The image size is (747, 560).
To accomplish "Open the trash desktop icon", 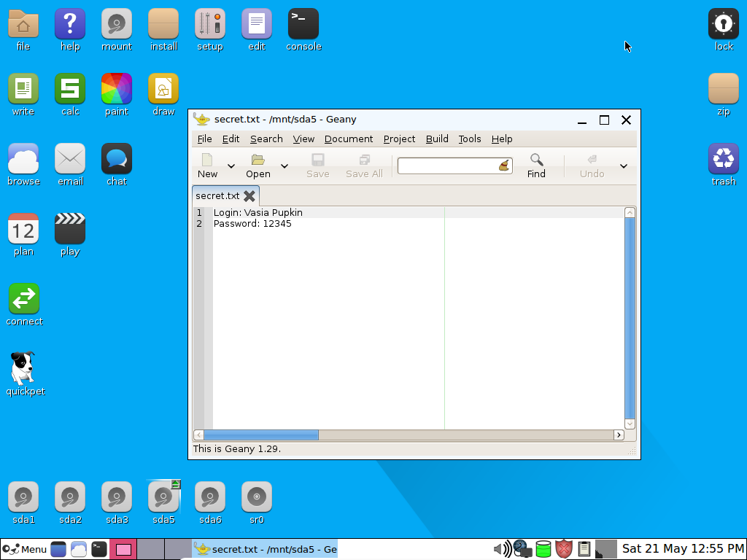I will click(x=724, y=158).
